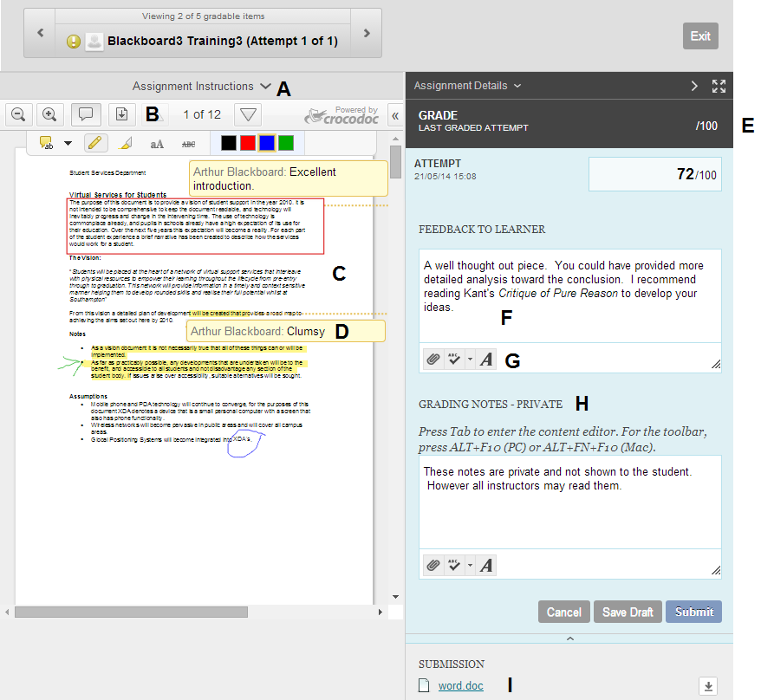The height and width of the screenshot is (700, 761).
Task: Choose the red color swatch
Action: point(248,142)
